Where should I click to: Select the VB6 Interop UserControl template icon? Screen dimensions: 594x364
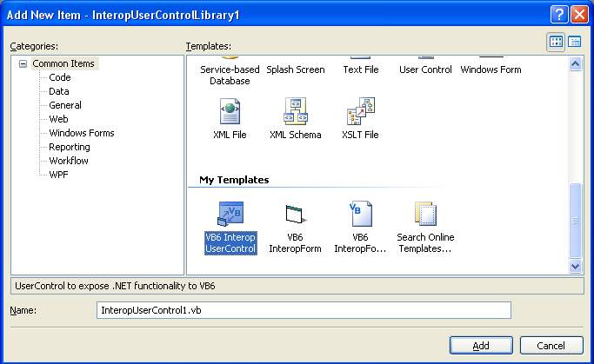230,214
